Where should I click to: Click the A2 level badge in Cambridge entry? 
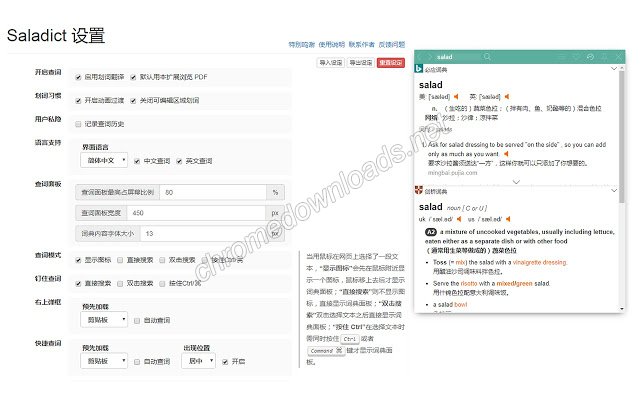click(431, 232)
